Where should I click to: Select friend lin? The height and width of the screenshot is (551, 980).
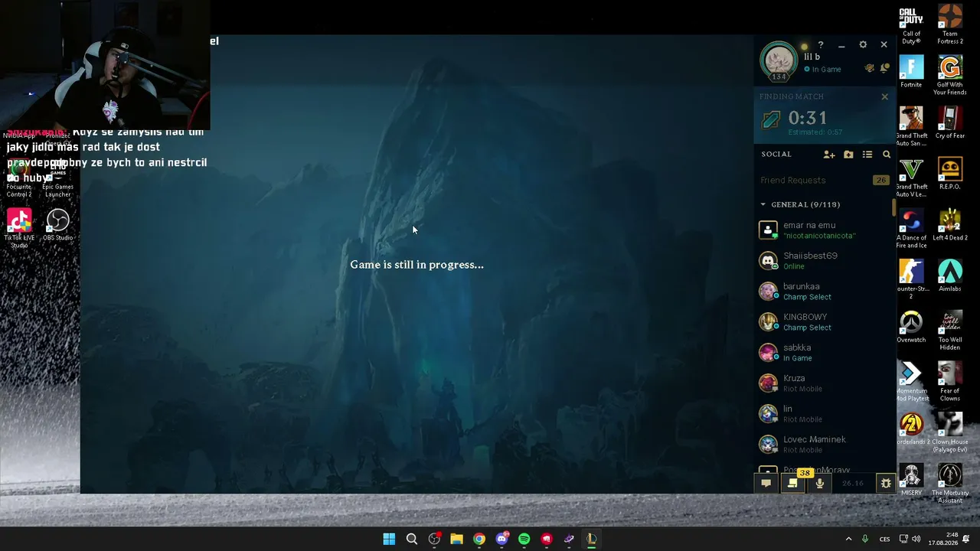tap(824, 413)
